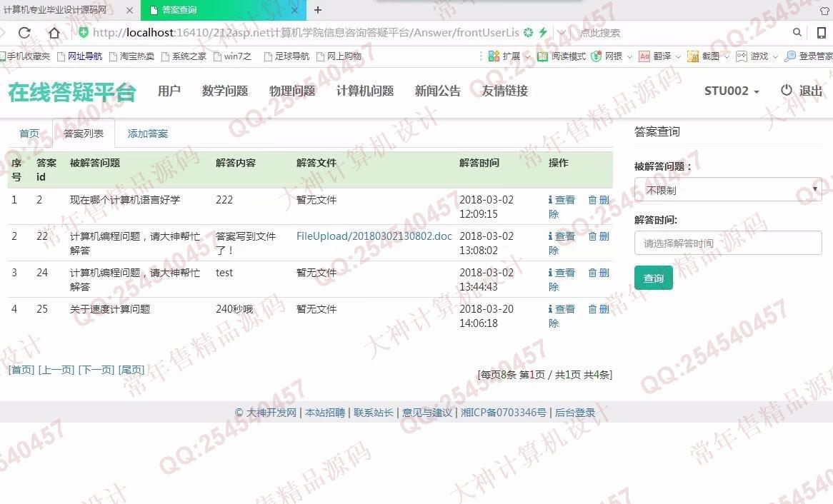Go to the 首页 tab

(29, 133)
